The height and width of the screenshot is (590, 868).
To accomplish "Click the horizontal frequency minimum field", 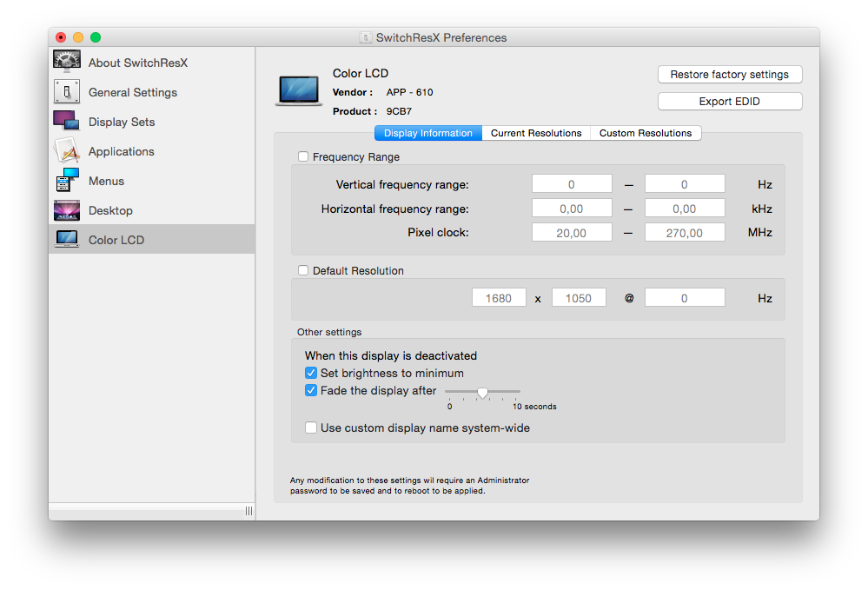I will click(572, 209).
